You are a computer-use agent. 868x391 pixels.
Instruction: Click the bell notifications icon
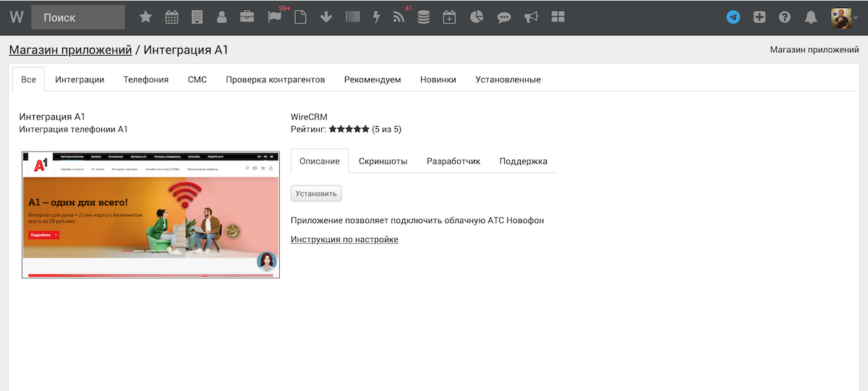(x=811, y=17)
